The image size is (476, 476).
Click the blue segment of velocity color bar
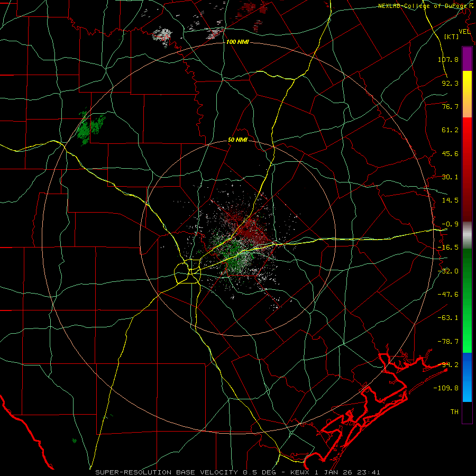(x=467, y=377)
